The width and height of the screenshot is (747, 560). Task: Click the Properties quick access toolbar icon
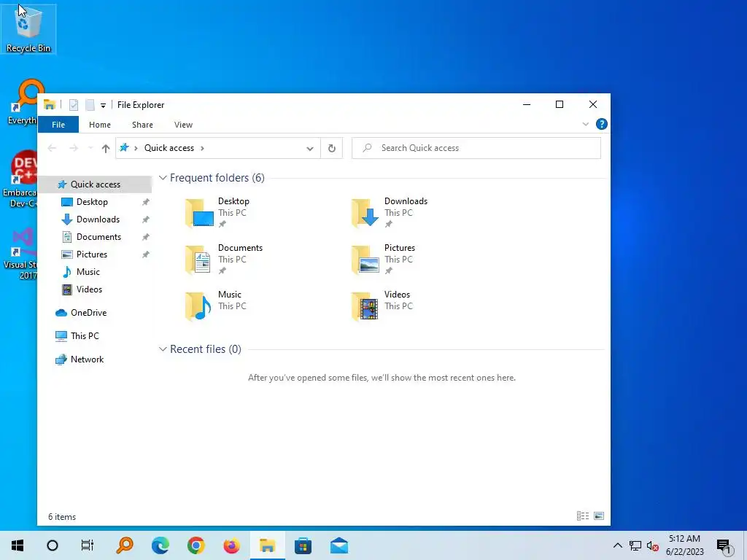pyautogui.click(x=74, y=105)
